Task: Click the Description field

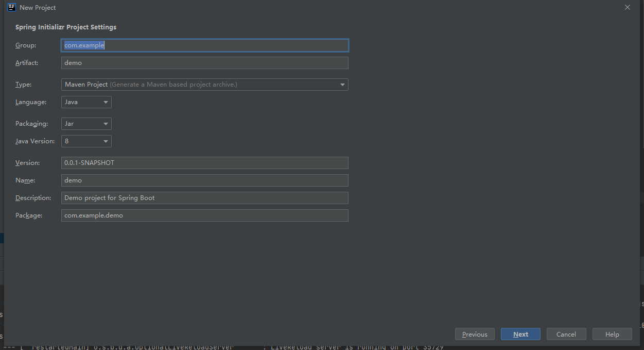Action: pyautogui.click(x=205, y=198)
